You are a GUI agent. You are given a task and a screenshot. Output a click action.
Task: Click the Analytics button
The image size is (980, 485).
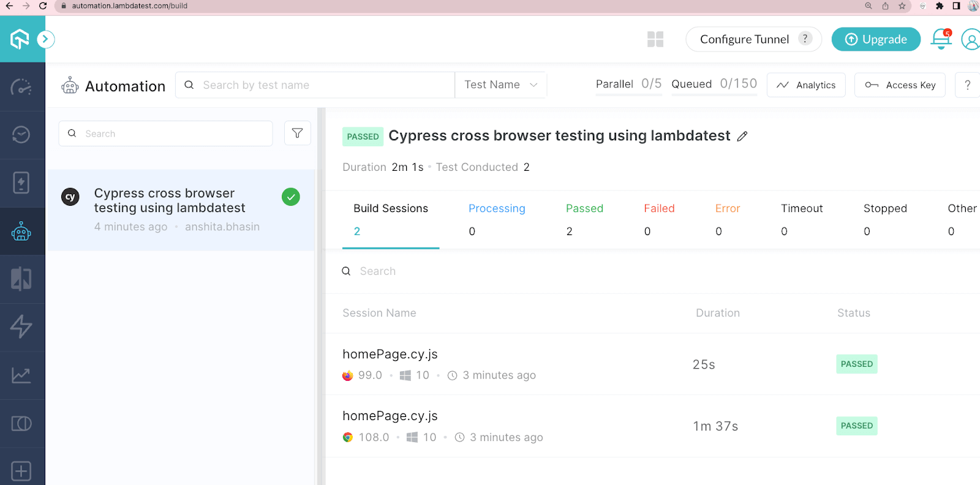tap(806, 85)
